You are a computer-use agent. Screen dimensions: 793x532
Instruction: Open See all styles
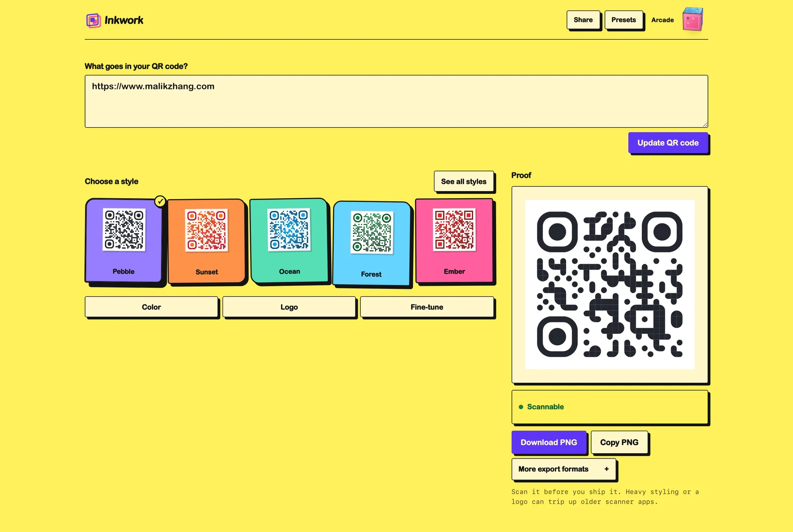pyautogui.click(x=463, y=181)
